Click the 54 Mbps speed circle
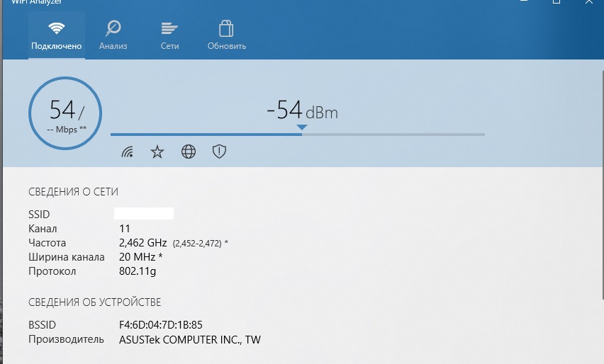This screenshot has width=604, height=364. (x=65, y=113)
